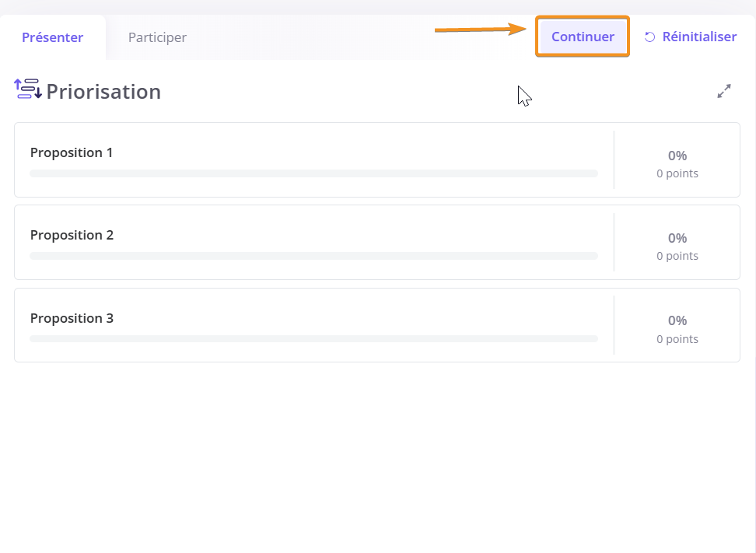The height and width of the screenshot is (553, 756).
Task: Open the Participer tab
Action: pos(157,37)
